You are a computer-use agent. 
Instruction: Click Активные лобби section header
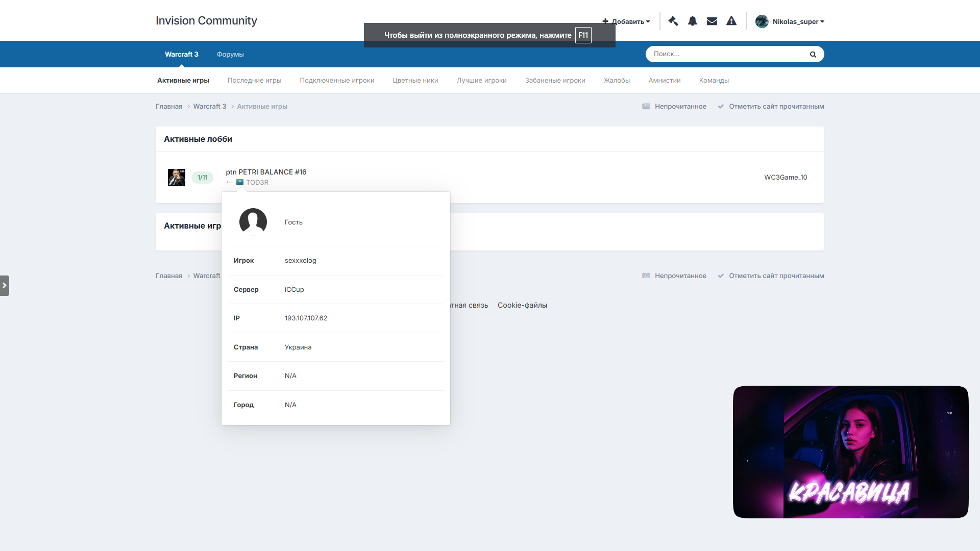click(198, 139)
